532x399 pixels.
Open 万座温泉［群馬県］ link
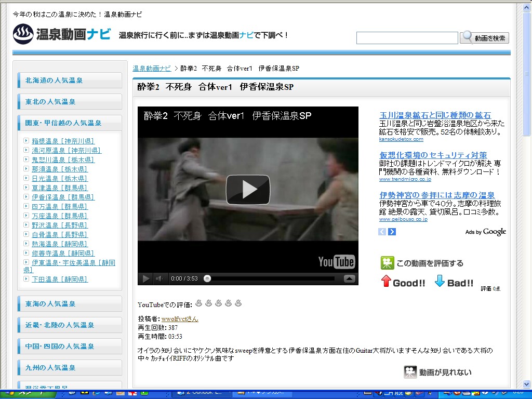pos(60,216)
